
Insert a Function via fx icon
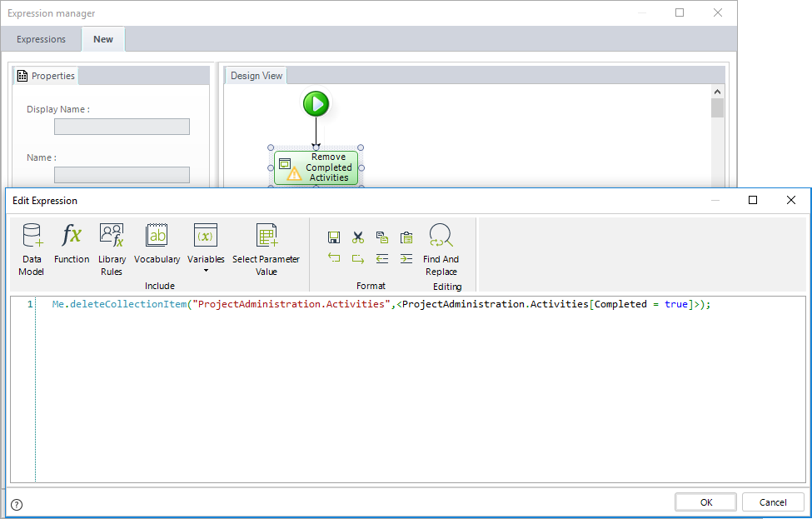(72, 243)
